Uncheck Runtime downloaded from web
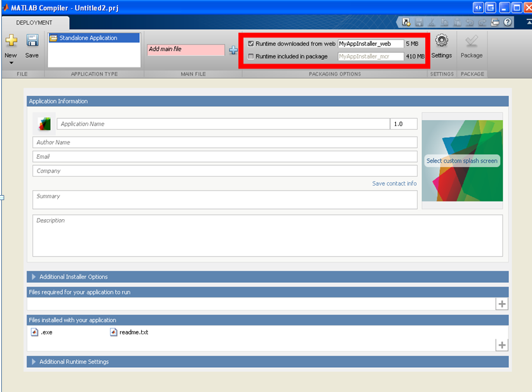Screen dimensions: 532x392 coord(251,44)
